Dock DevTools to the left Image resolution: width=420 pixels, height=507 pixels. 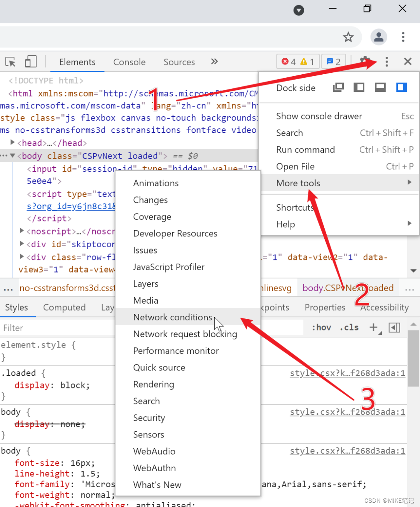[x=359, y=87]
